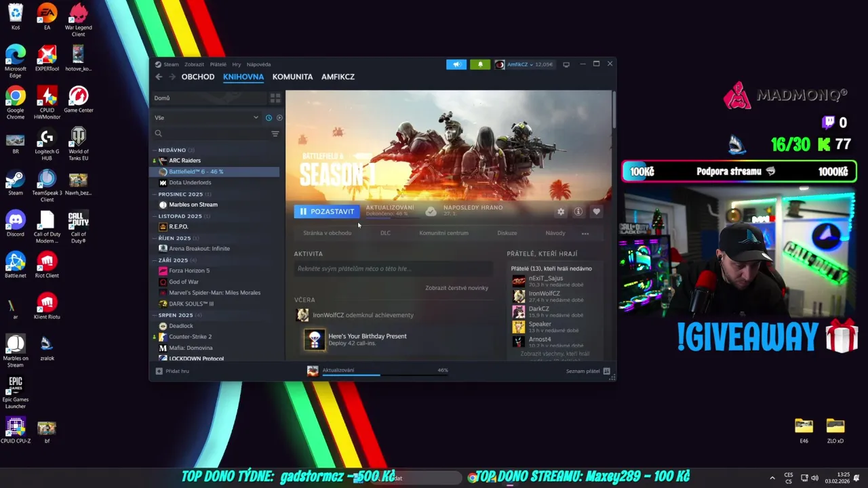The width and height of the screenshot is (868, 488).
Task: Click the Přidat hru button
Action: pos(172,371)
